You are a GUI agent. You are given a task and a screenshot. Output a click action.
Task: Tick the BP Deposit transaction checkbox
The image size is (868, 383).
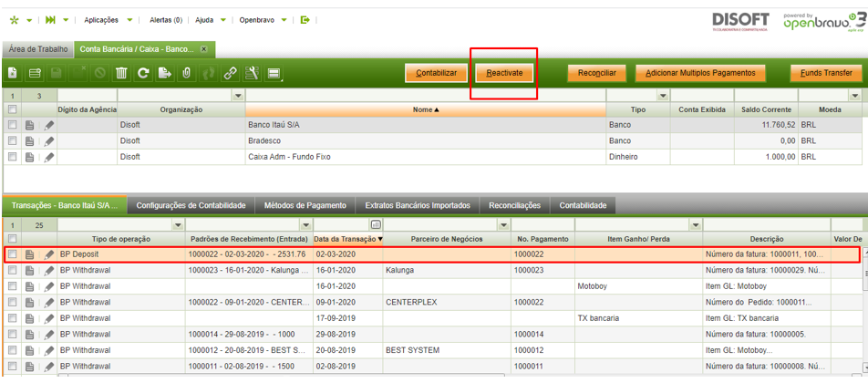click(13, 254)
